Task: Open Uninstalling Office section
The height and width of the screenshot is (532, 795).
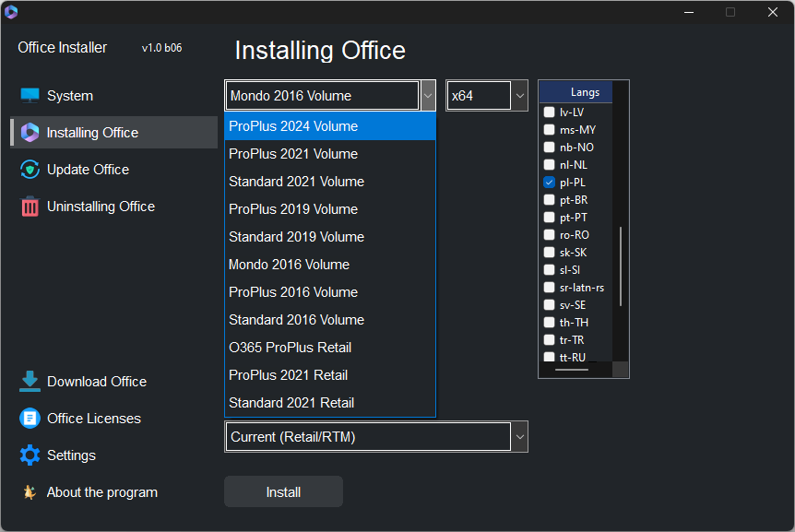Action: tap(113, 207)
